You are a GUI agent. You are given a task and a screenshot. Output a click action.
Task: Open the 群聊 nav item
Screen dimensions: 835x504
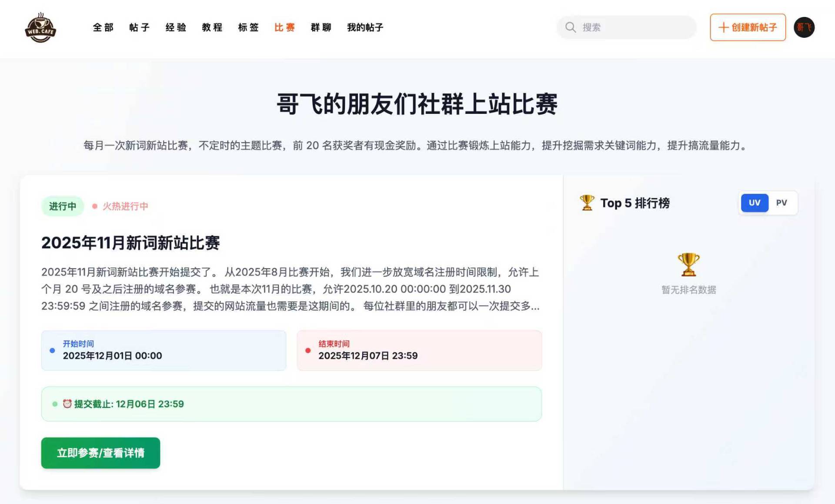tap(321, 27)
